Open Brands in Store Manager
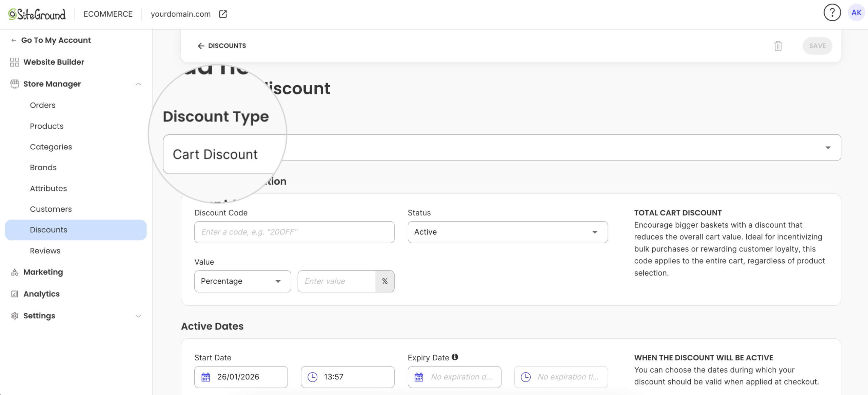 [43, 168]
